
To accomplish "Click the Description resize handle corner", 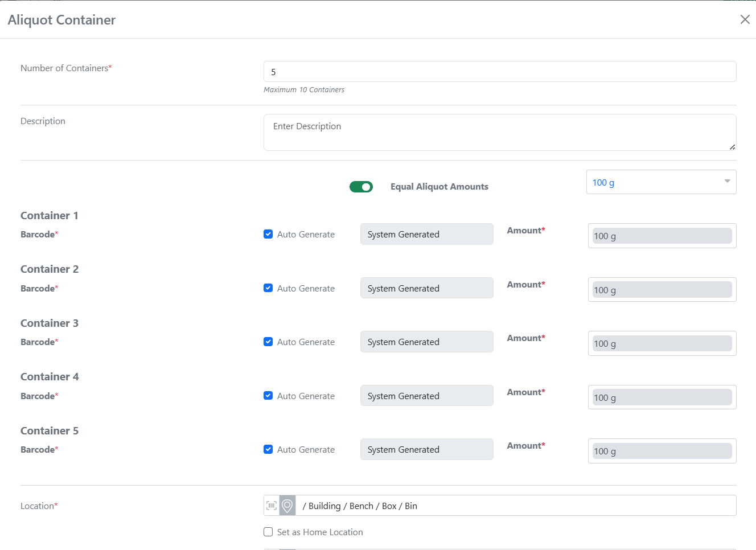I will click(x=732, y=147).
